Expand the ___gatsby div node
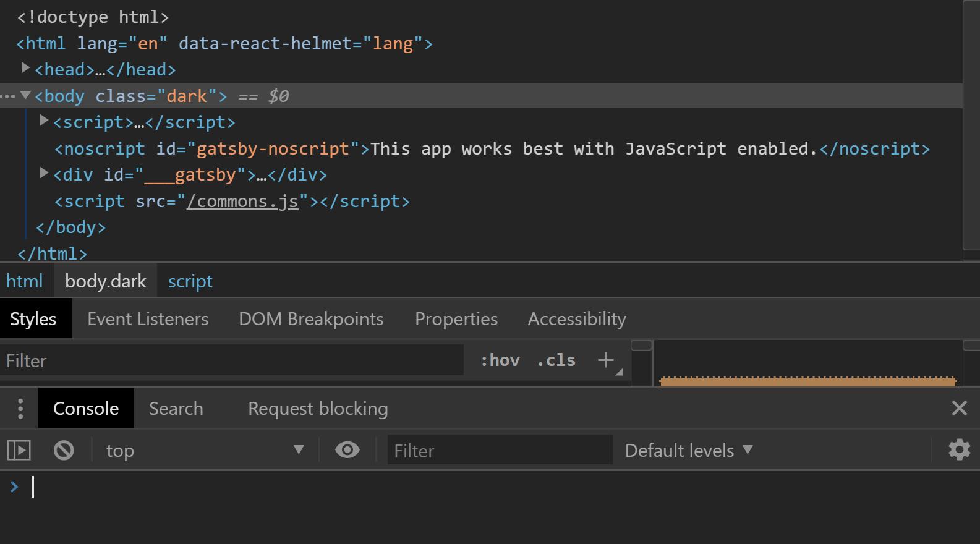980x544 pixels. (44, 173)
